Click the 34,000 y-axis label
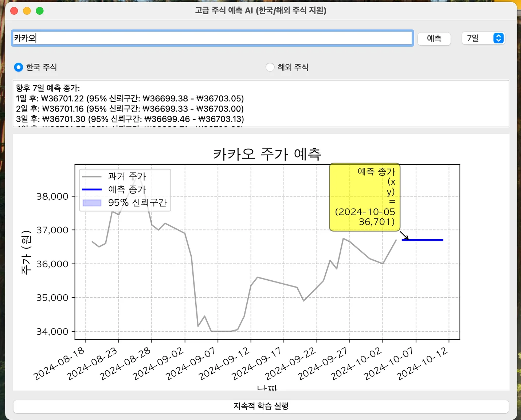Screen dimensions: 521x420 [x=52, y=331]
